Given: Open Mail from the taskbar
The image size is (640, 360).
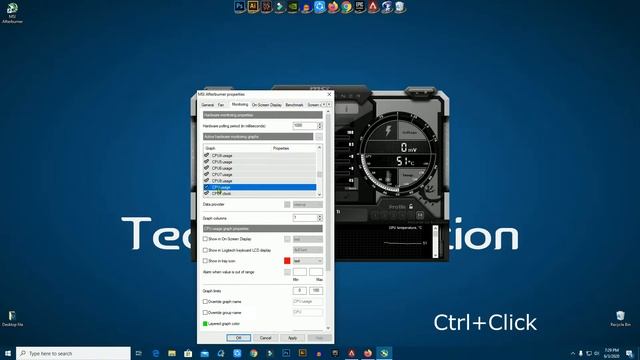Looking at the screenshot, I should click(x=204, y=353).
